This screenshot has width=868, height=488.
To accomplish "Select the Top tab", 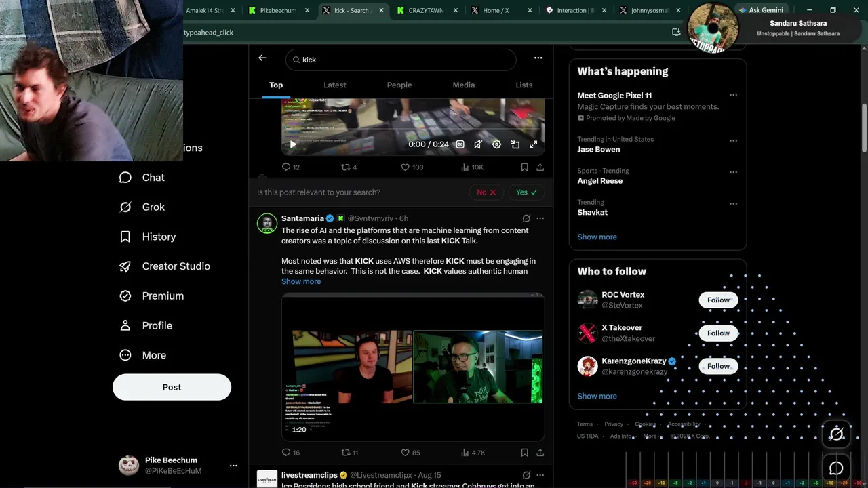I will [276, 85].
